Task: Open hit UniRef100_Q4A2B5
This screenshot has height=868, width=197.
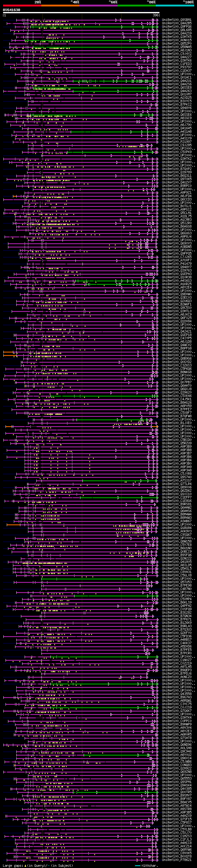Action: [x=177, y=23]
